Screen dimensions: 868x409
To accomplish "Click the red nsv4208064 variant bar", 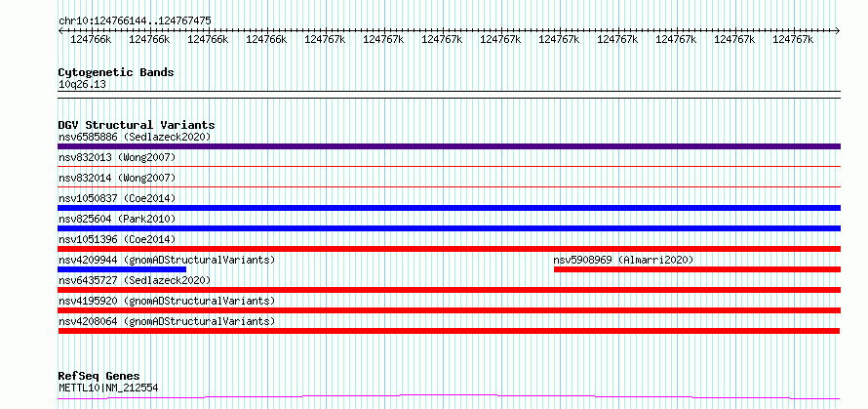I will (449, 331).
